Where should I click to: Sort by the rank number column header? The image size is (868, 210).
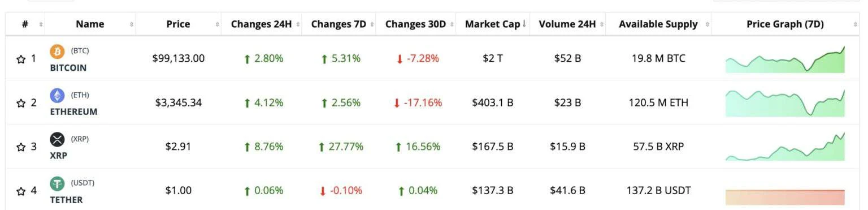[x=25, y=24]
